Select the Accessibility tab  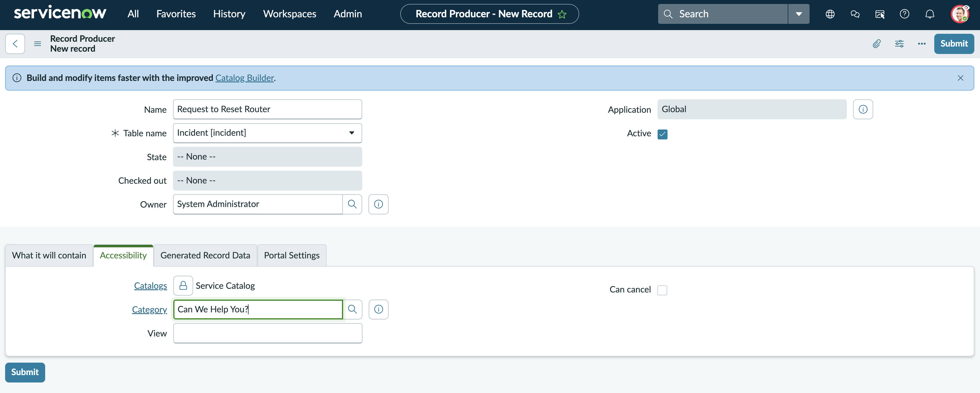point(123,256)
